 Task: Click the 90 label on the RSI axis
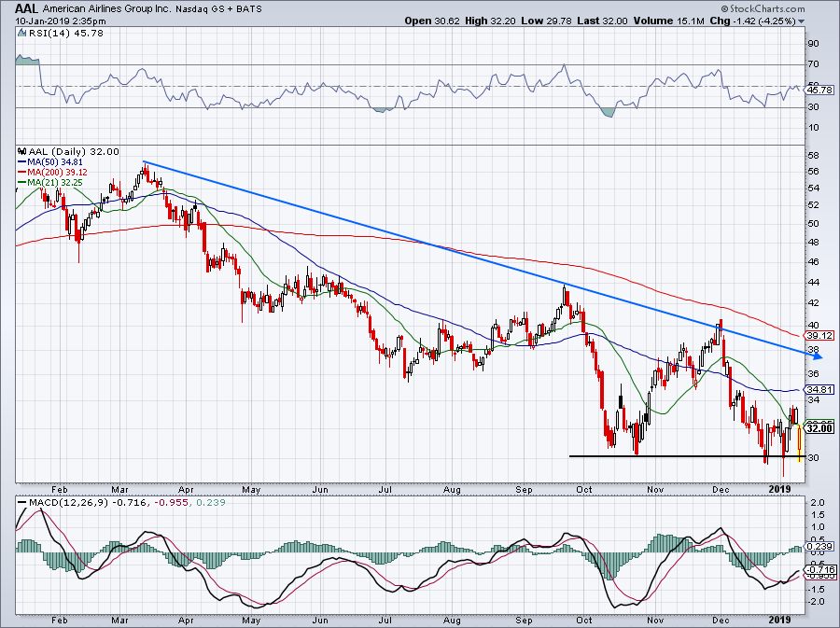[813, 44]
